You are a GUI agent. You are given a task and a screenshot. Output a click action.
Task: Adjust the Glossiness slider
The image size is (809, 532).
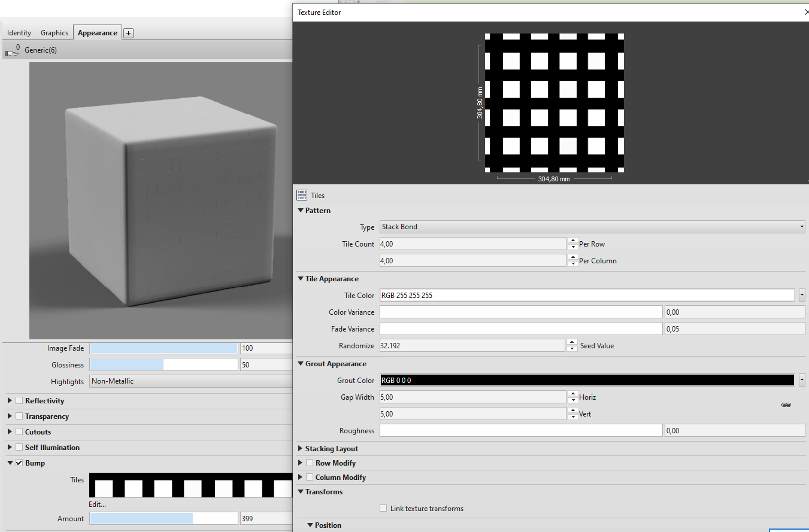click(x=163, y=364)
